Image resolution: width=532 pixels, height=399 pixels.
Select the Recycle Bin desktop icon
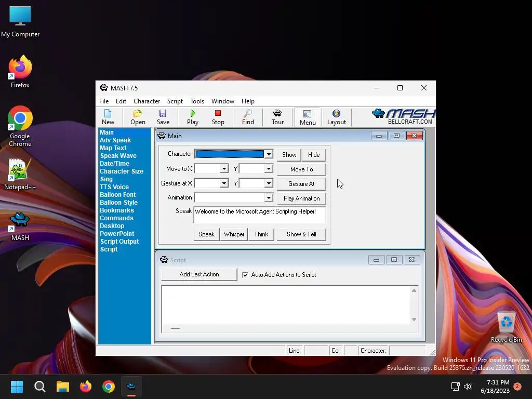(x=506, y=327)
